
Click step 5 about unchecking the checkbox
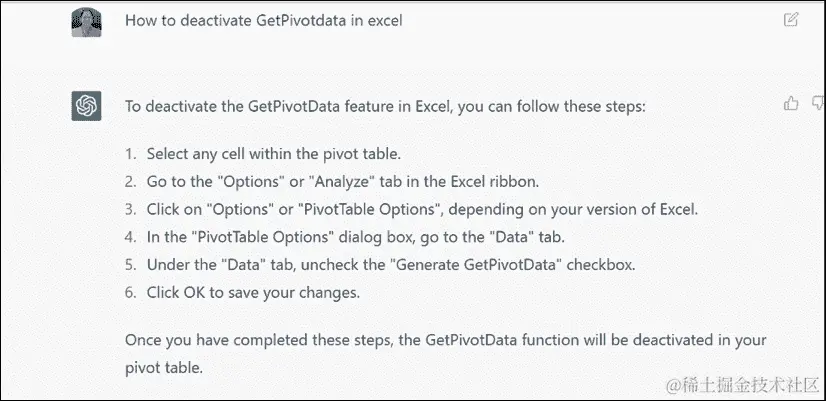pyautogui.click(x=391, y=265)
